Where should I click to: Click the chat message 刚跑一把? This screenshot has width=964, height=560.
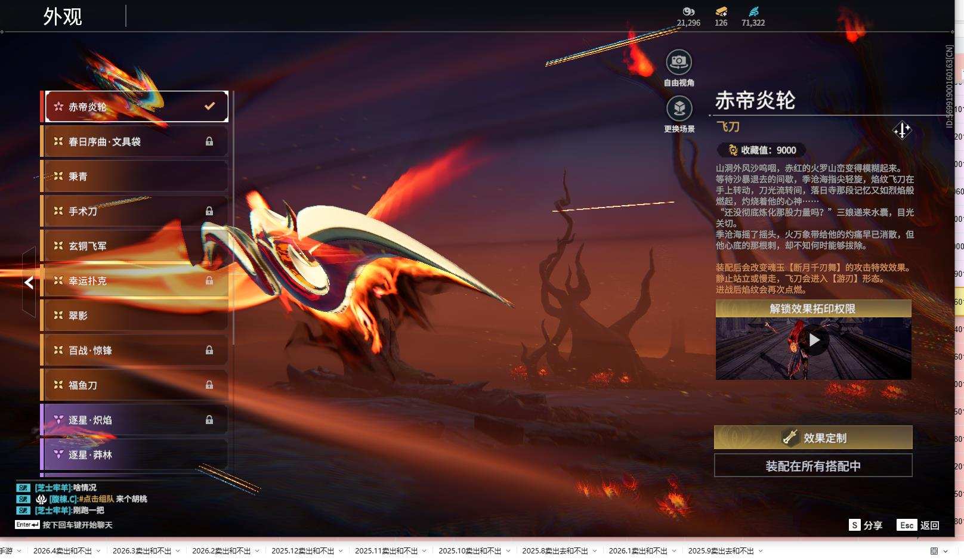pos(88,511)
